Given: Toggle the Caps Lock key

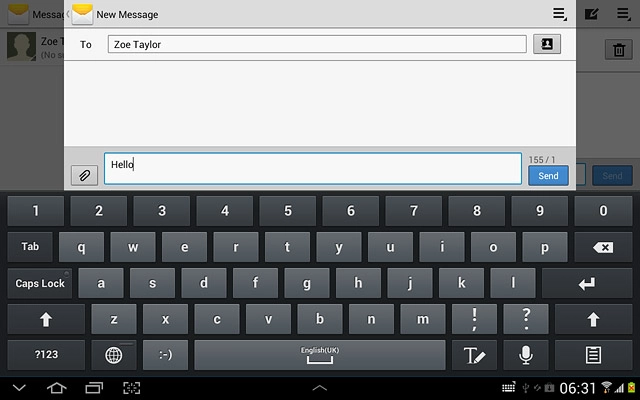Looking at the screenshot, I should click(40, 283).
